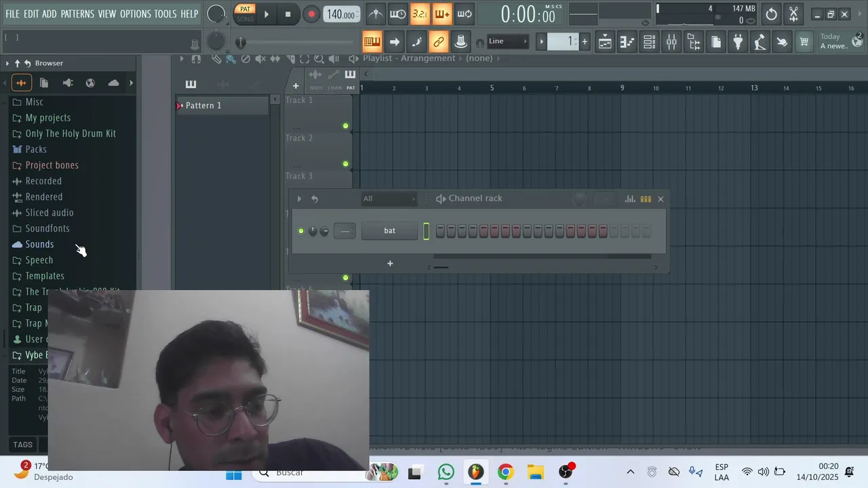
Task: Click the scissors audio editor icon
Action: (x=793, y=14)
